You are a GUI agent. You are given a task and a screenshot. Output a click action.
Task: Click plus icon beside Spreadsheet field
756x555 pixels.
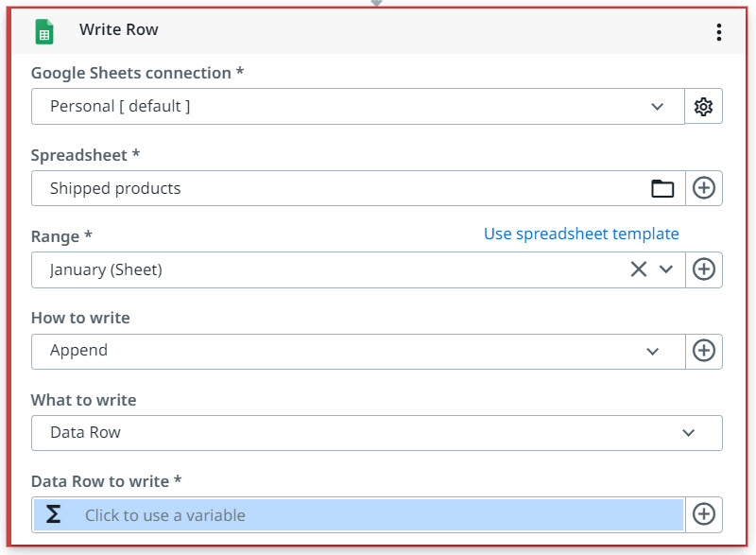(x=704, y=188)
